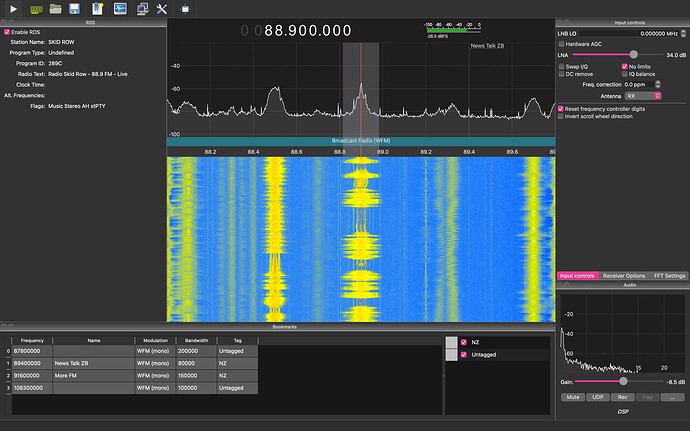Start DSP with the play icon
Image resolution: width=690 pixels, height=431 pixels.
(x=14, y=9)
